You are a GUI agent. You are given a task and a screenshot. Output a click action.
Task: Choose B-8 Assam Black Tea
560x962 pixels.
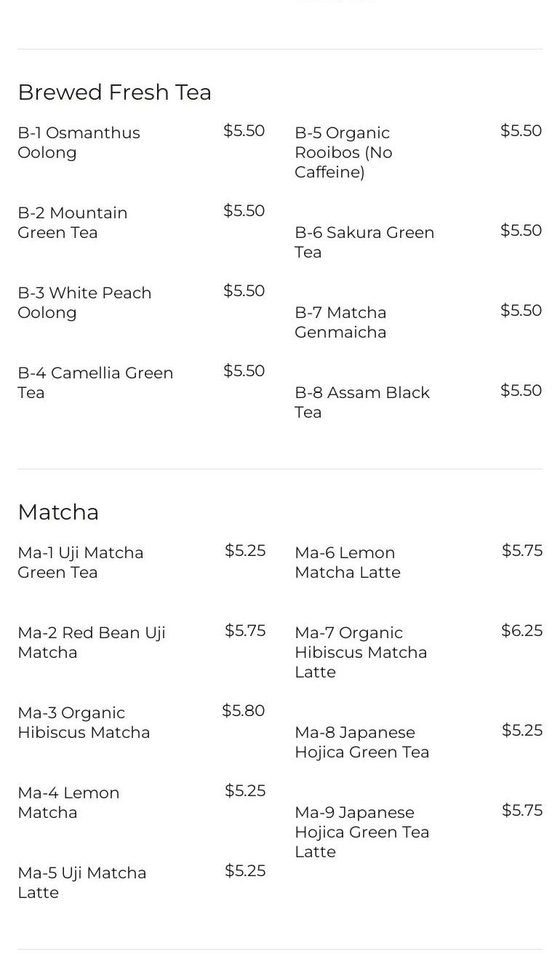[x=361, y=402]
